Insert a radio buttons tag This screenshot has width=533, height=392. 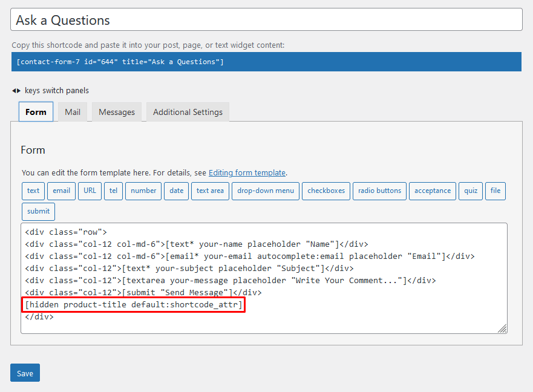pyautogui.click(x=379, y=191)
